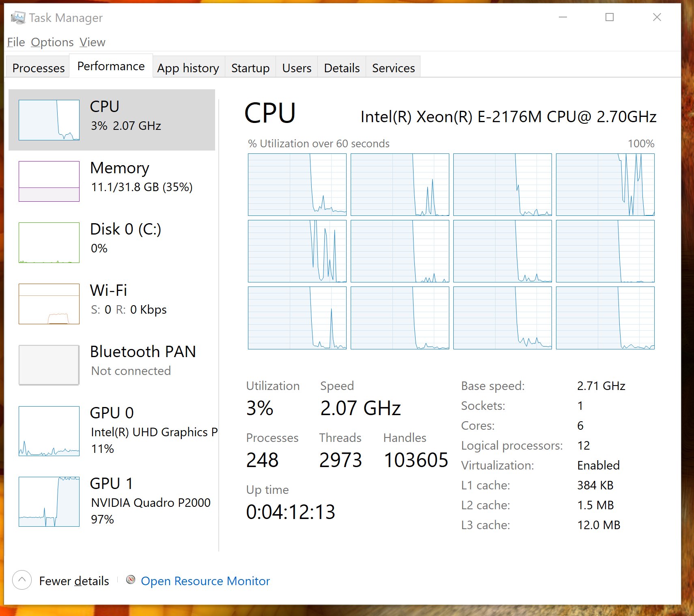Viewport: 694px width, 616px height.
Task: Click the Wi-Fi S: 0 R: 0 Kbps entry
Action: point(112,304)
